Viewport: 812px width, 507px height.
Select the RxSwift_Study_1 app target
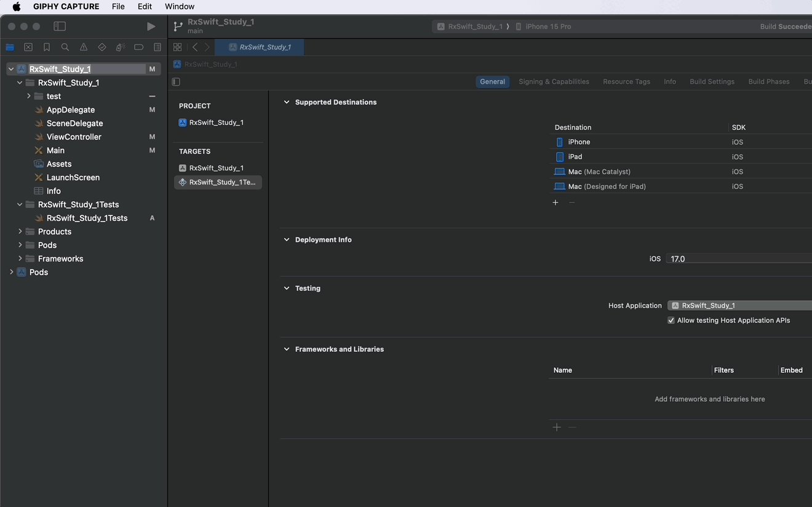tap(218, 168)
